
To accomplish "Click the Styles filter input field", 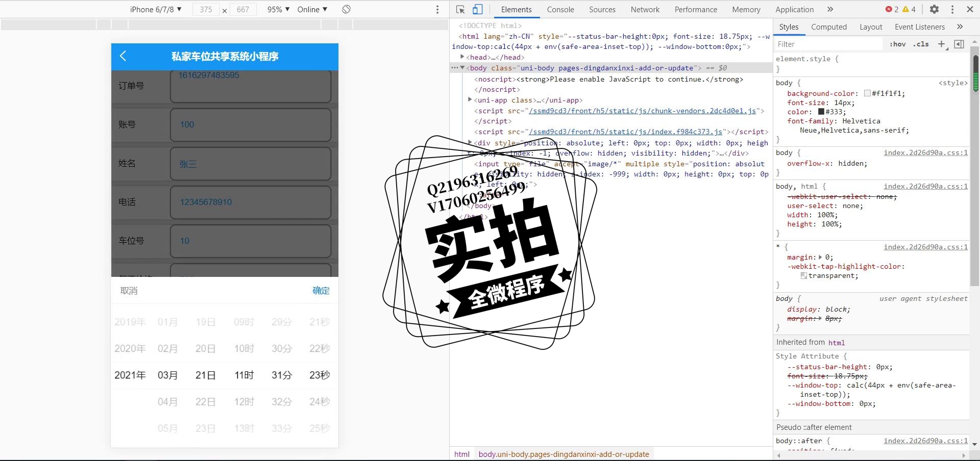I will [829, 44].
